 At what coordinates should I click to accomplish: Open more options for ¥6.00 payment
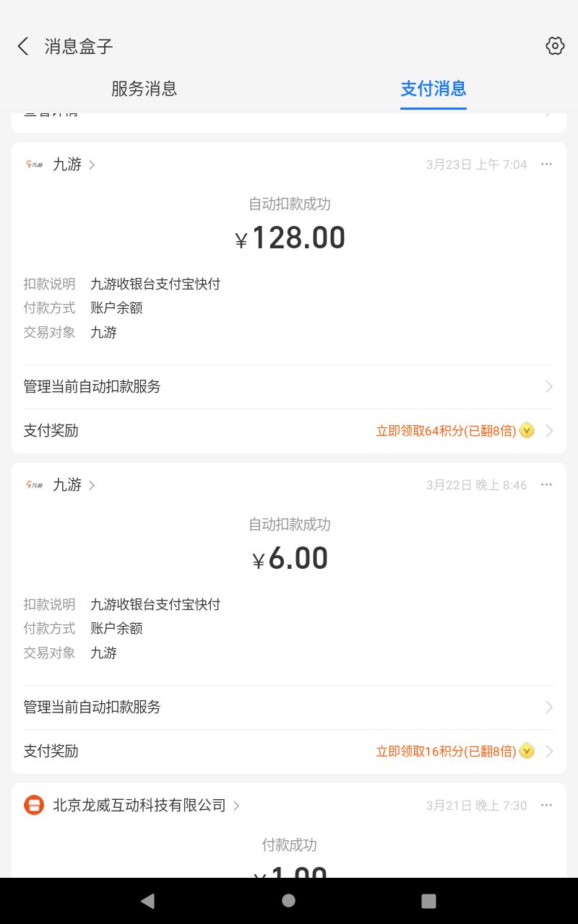(x=546, y=485)
